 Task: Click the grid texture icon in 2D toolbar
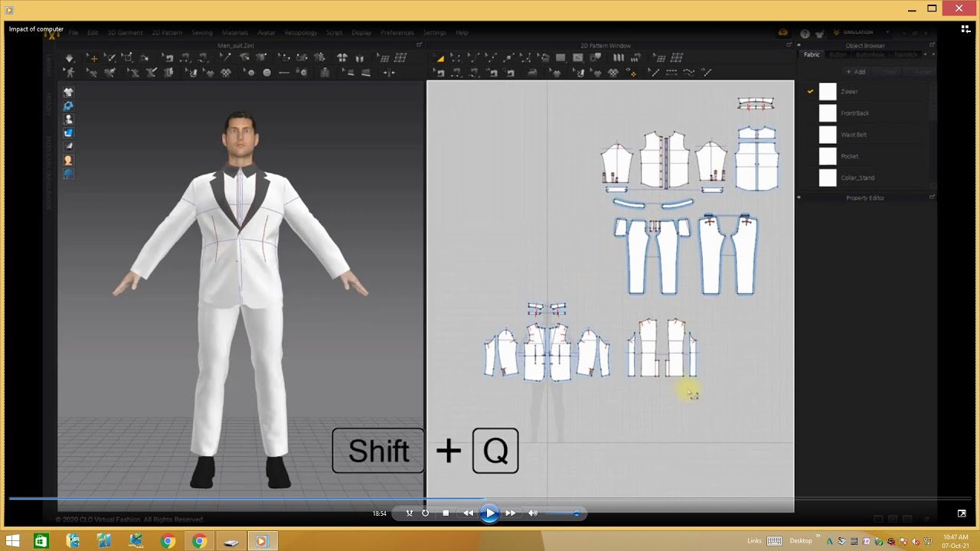click(677, 58)
